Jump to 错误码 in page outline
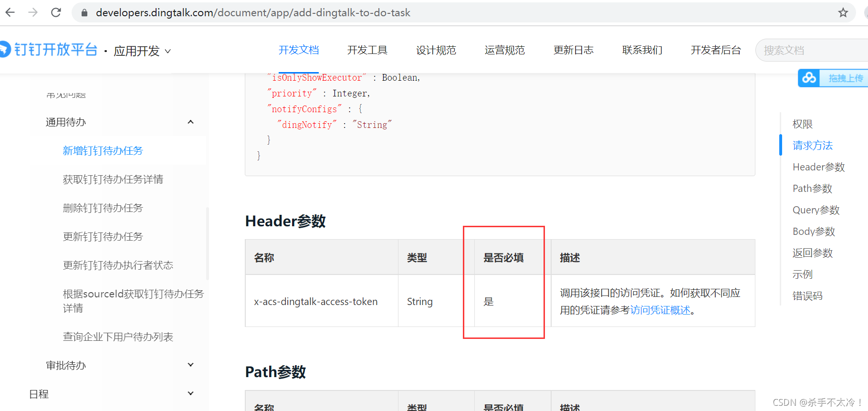Image resolution: width=868 pixels, height=411 pixels. tap(807, 296)
